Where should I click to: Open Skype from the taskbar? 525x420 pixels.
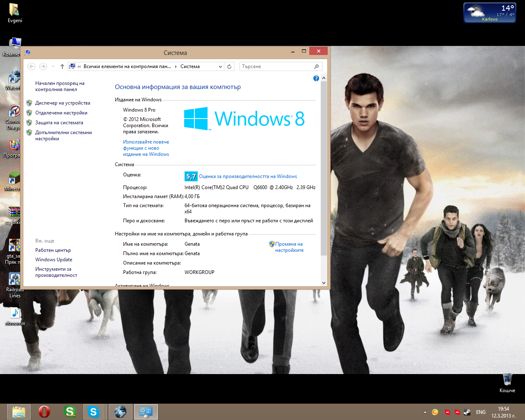click(94, 412)
